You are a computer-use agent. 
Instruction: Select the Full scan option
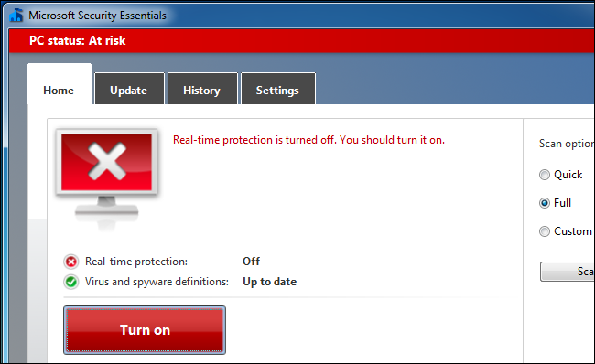pos(555,203)
